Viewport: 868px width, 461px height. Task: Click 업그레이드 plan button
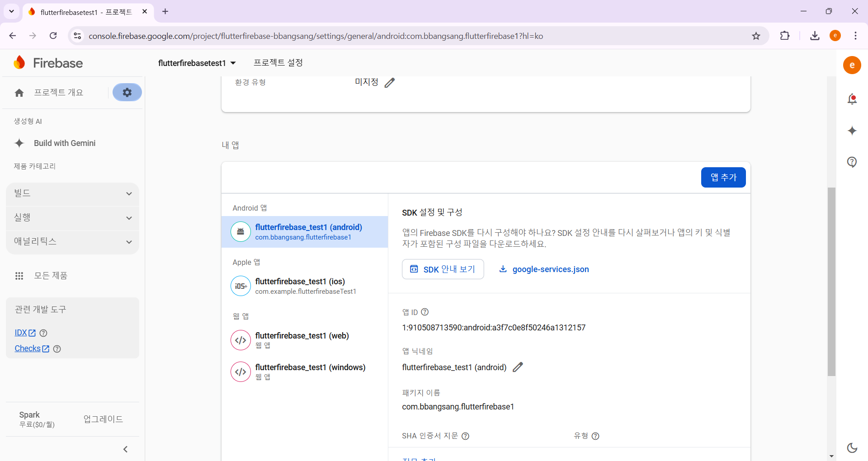click(104, 419)
